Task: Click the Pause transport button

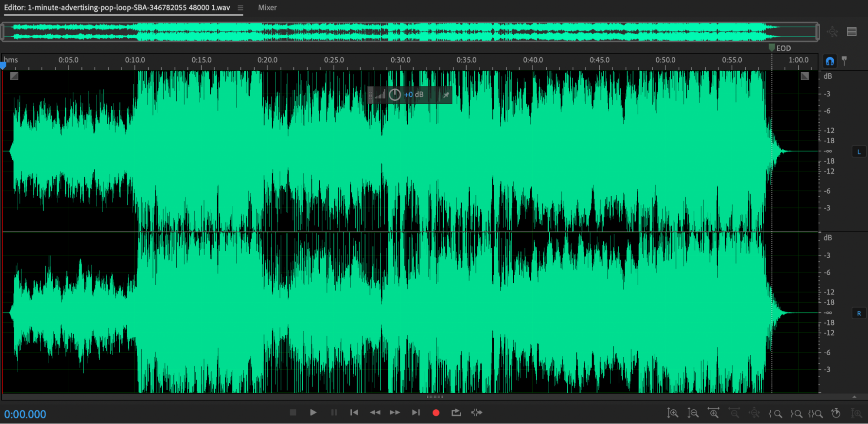Action: (334, 412)
